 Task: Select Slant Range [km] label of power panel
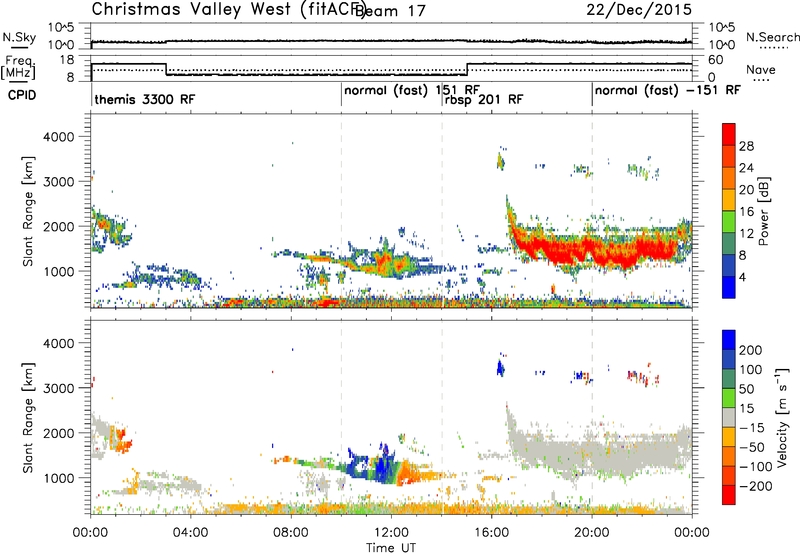[x=28, y=211]
